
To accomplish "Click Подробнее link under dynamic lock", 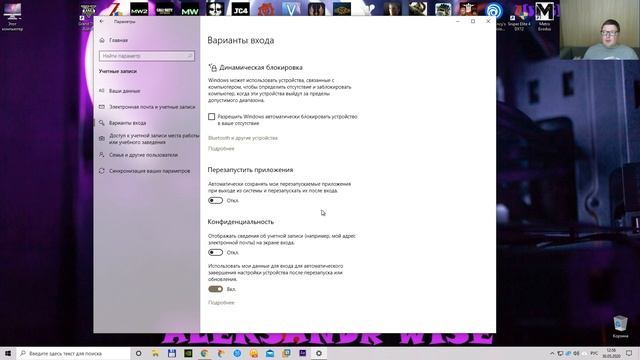I will (x=221, y=149).
